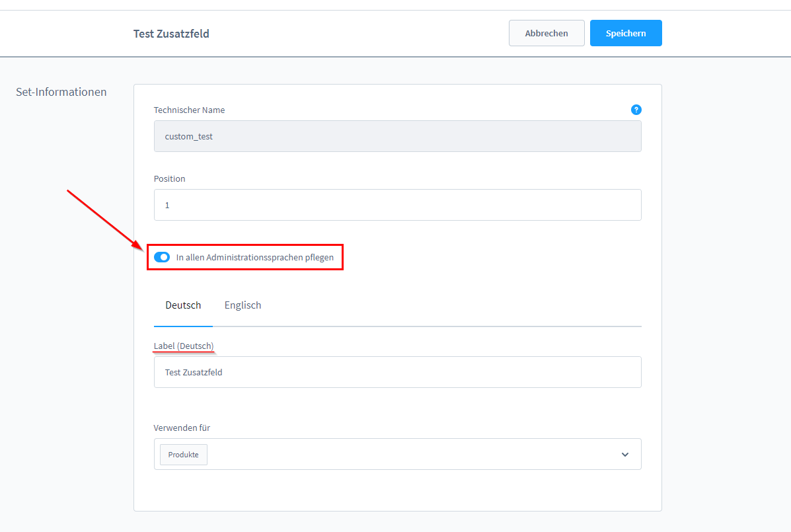
Task: Expand the Verwenden für dropdown chevron
Action: click(624, 455)
